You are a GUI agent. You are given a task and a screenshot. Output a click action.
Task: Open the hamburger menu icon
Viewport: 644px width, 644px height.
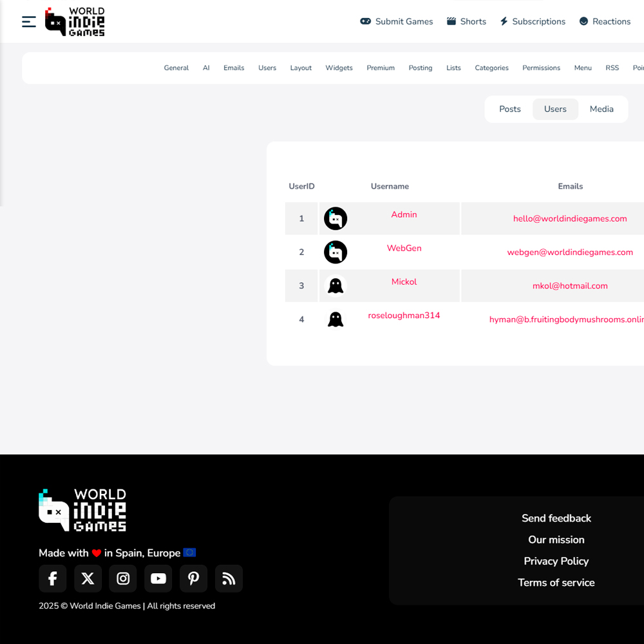(x=29, y=22)
